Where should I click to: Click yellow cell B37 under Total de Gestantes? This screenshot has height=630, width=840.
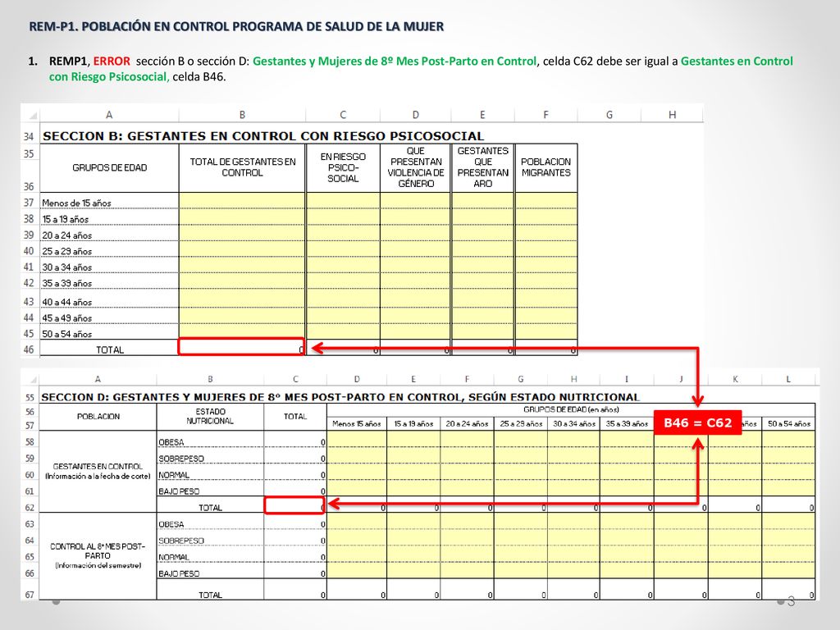[x=242, y=201]
